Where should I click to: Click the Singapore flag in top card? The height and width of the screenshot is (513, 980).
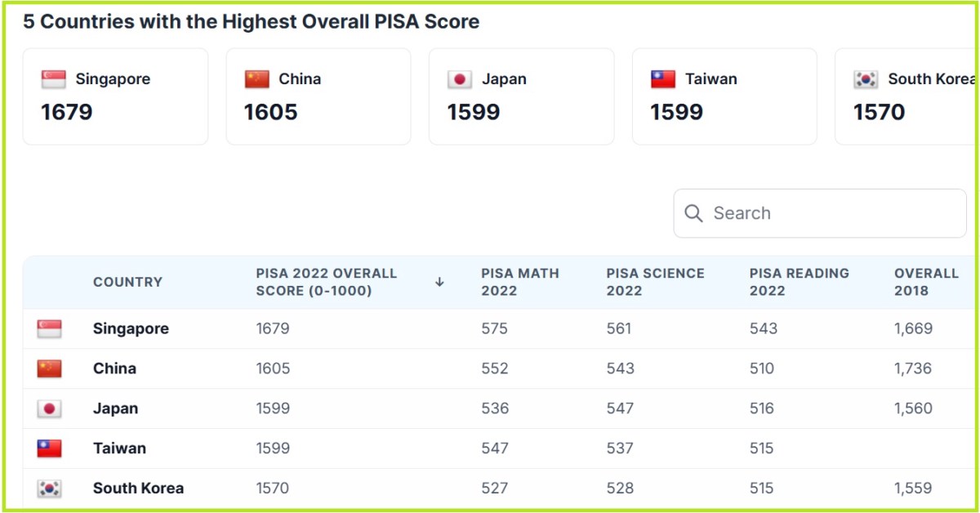tap(54, 79)
